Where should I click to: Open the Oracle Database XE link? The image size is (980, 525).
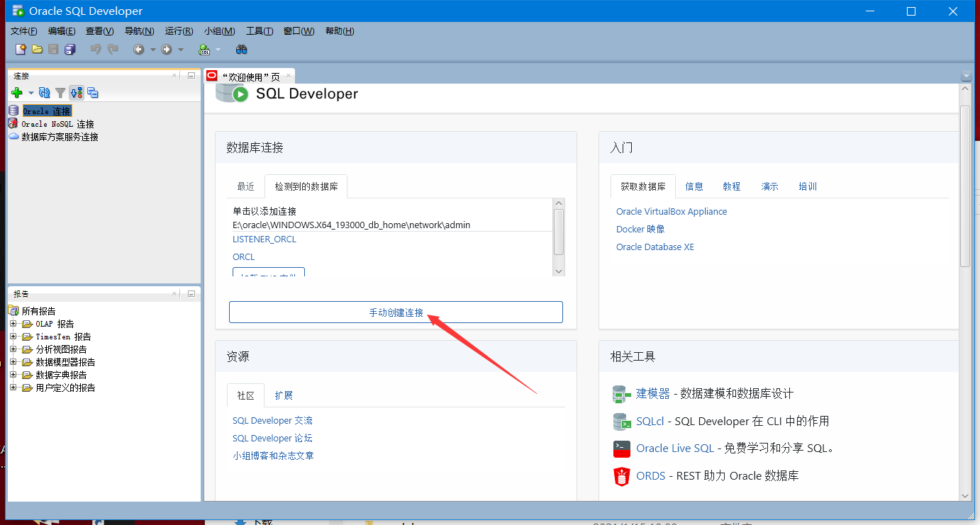[655, 247]
